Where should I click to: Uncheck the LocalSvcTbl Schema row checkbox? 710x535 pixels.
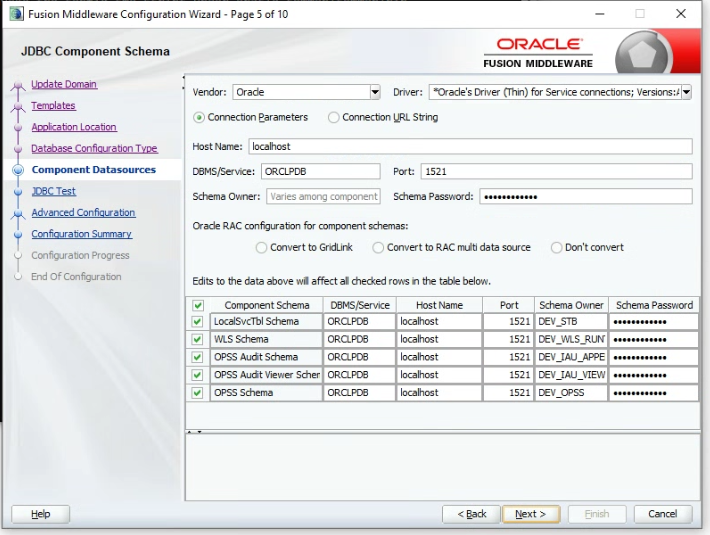coord(197,322)
